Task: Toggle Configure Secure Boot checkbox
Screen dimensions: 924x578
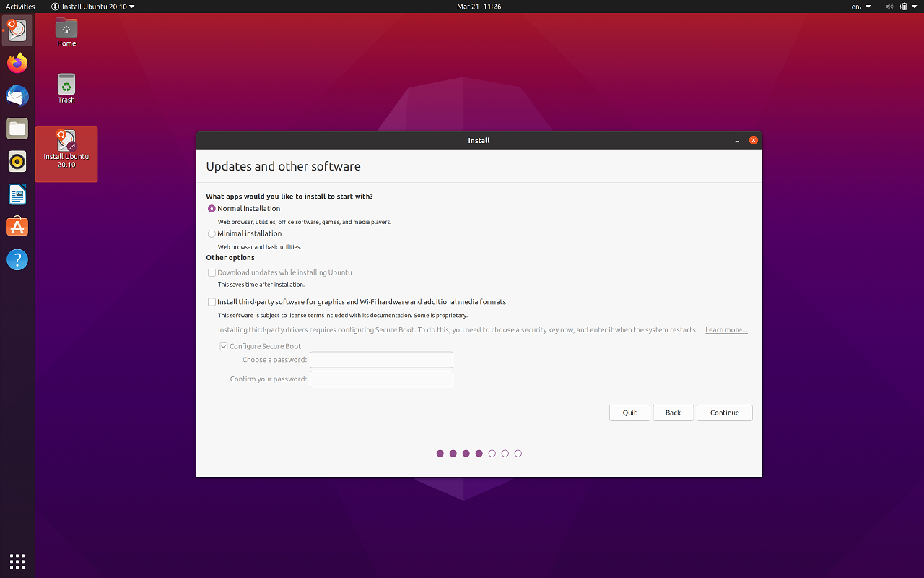Action: click(x=261, y=346)
